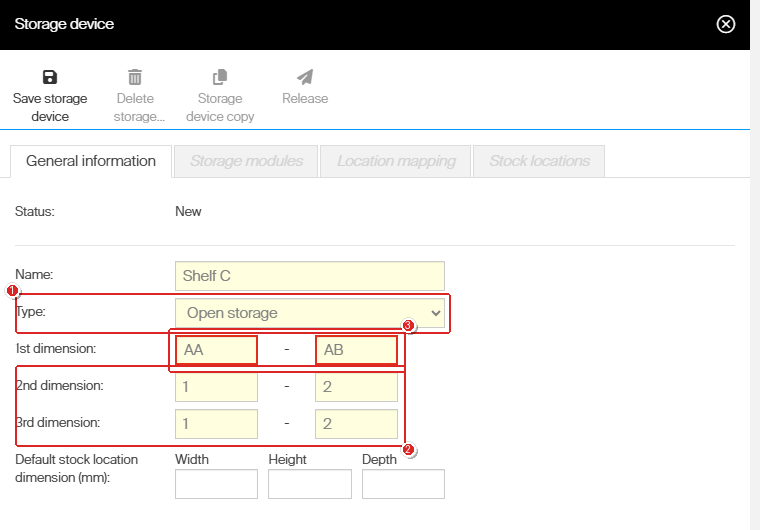Click the Status: label
The height and width of the screenshot is (530, 760).
point(34,211)
